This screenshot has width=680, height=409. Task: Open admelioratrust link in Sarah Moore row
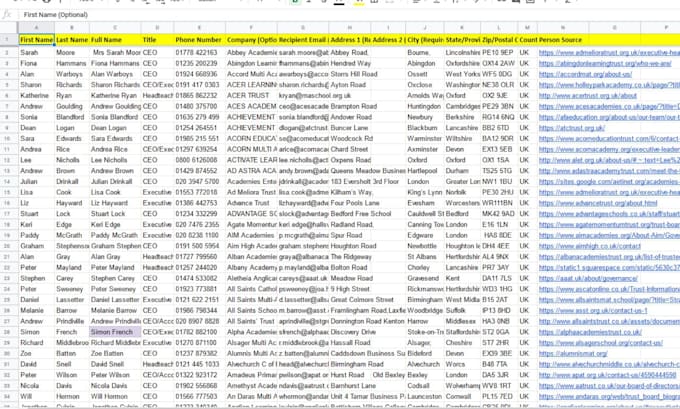pos(609,52)
